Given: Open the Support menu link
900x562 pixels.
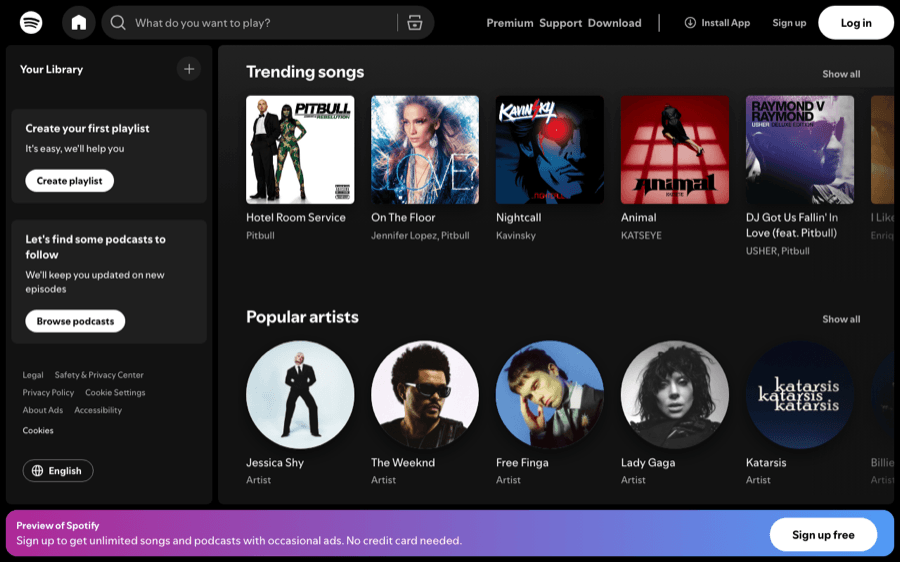Looking at the screenshot, I should click(561, 23).
